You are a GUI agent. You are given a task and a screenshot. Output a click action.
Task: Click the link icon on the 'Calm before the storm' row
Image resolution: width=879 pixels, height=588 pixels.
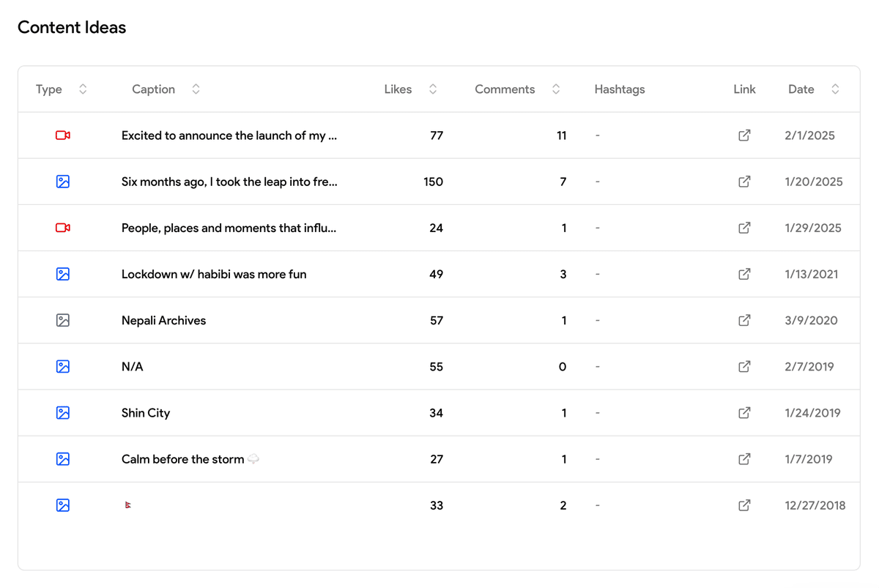tap(744, 459)
